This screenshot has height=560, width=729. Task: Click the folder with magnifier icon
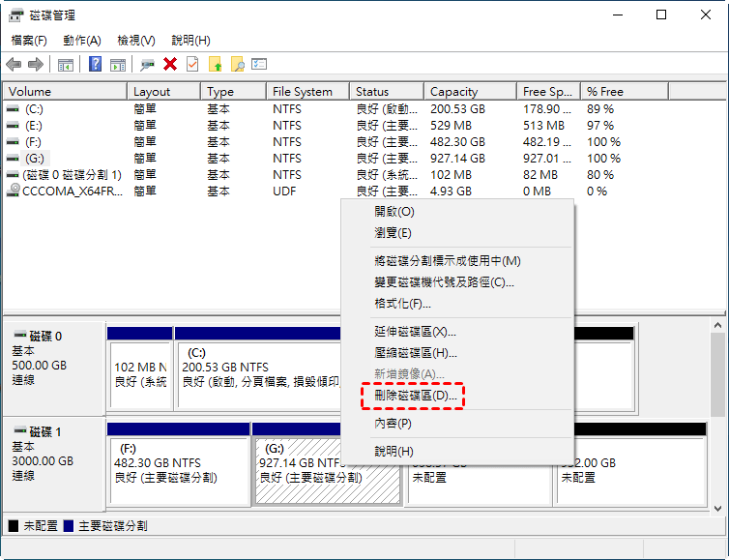[238, 64]
